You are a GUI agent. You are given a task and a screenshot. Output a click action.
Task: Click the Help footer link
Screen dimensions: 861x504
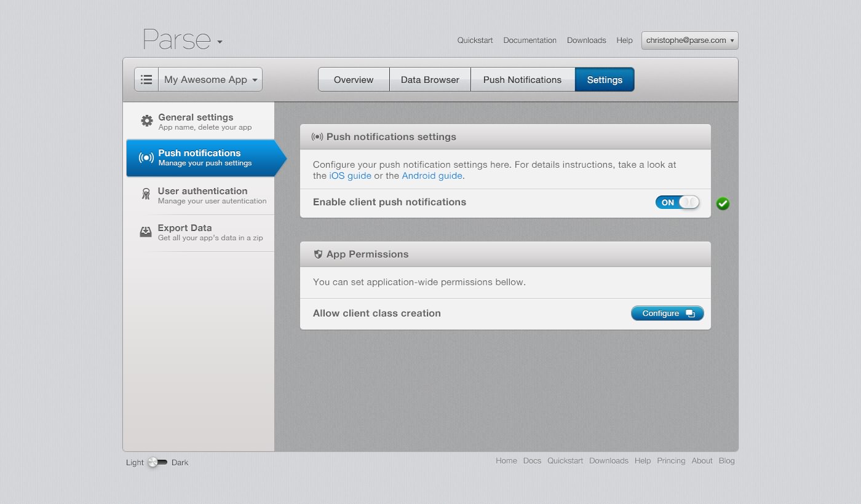pyautogui.click(x=643, y=460)
